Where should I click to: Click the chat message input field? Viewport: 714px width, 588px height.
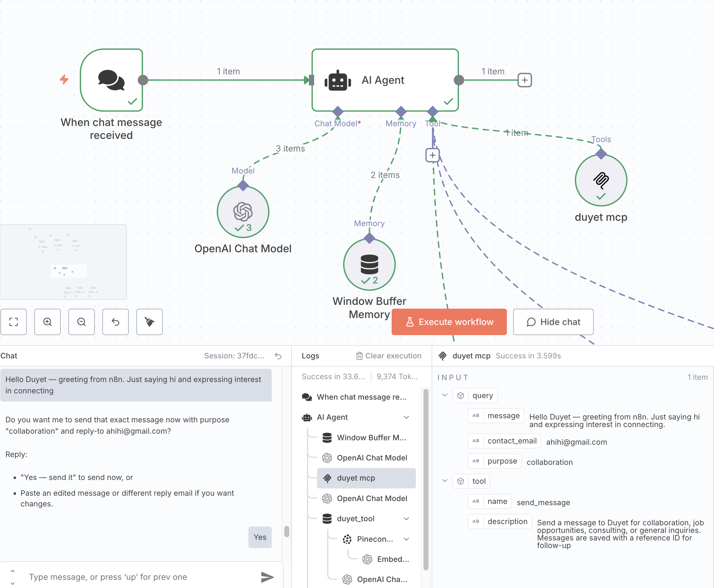tap(135, 577)
